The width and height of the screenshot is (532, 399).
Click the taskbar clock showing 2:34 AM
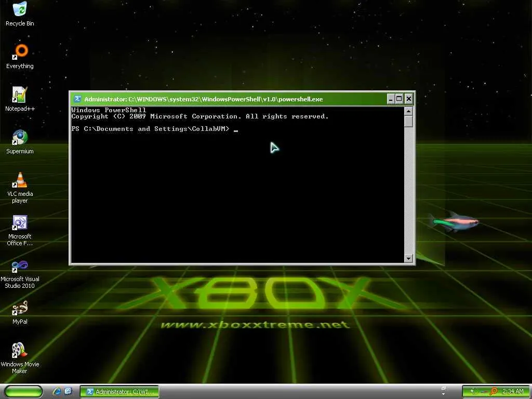513,392
